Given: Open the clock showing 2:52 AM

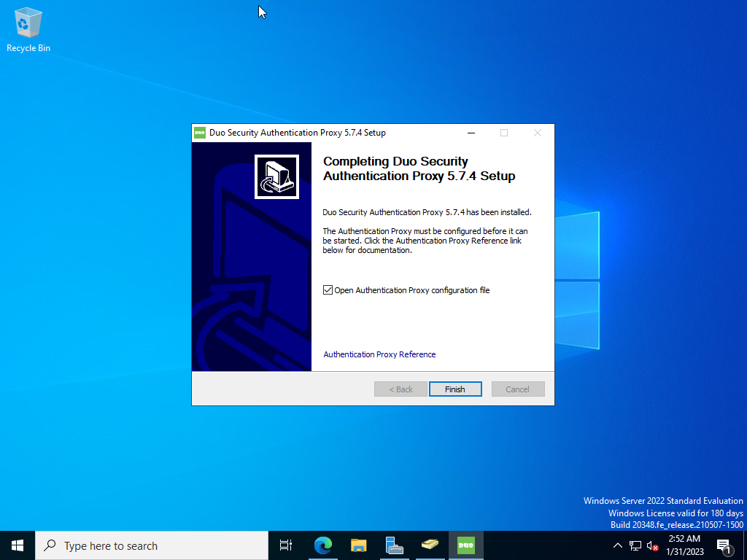Looking at the screenshot, I should (684, 545).
